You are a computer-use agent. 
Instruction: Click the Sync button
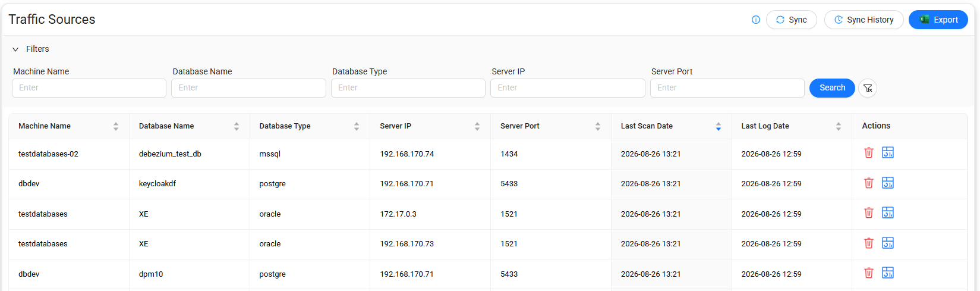pos(792,20)
